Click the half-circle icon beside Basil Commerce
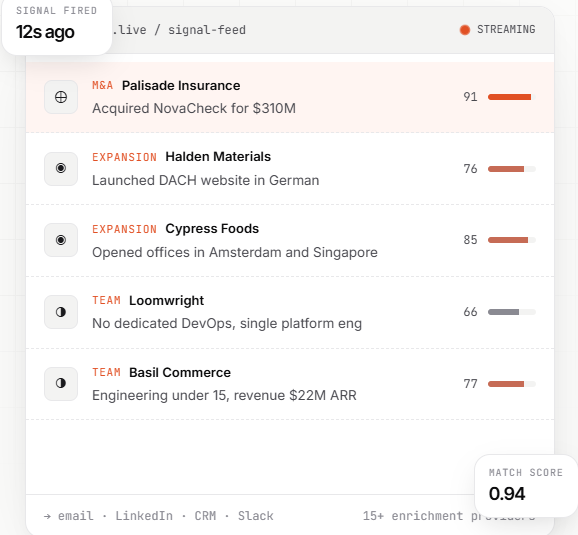The image size is (578, 535). 61,383
